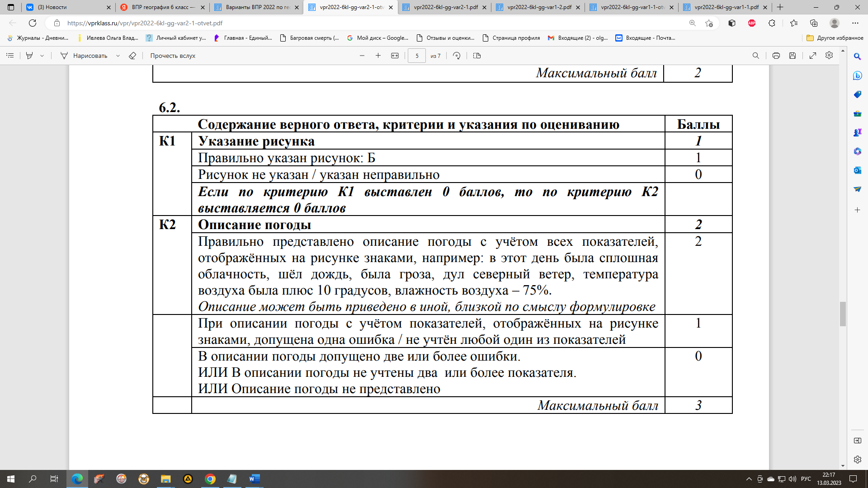Enter full screen PDF mode
The width and height of the screenshot is (868, 488).
point(813,56)
